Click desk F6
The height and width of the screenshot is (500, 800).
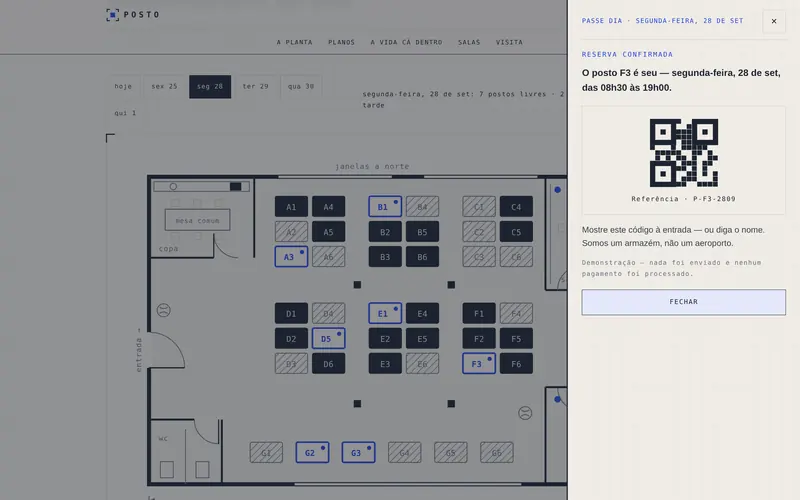click(516, 363)
